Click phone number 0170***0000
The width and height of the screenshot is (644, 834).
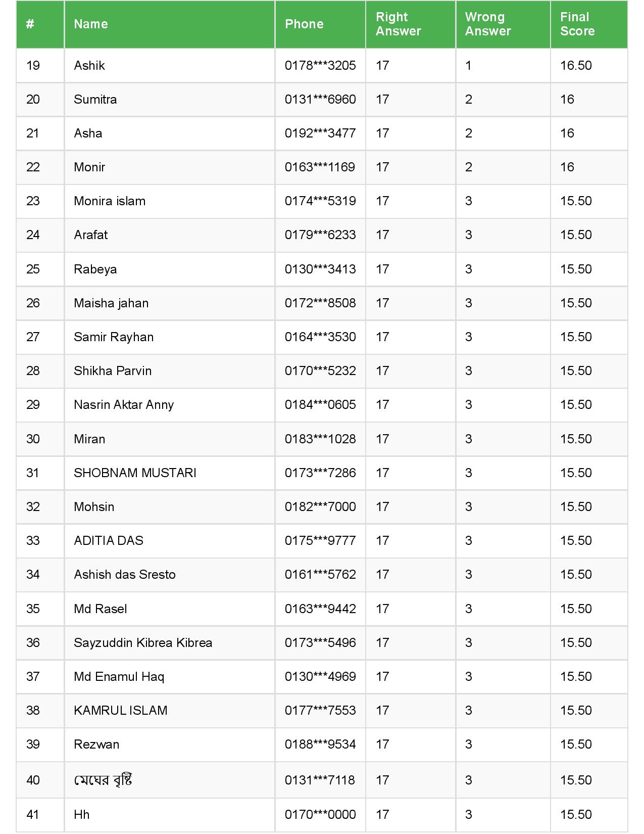click(x=320, y=815)
